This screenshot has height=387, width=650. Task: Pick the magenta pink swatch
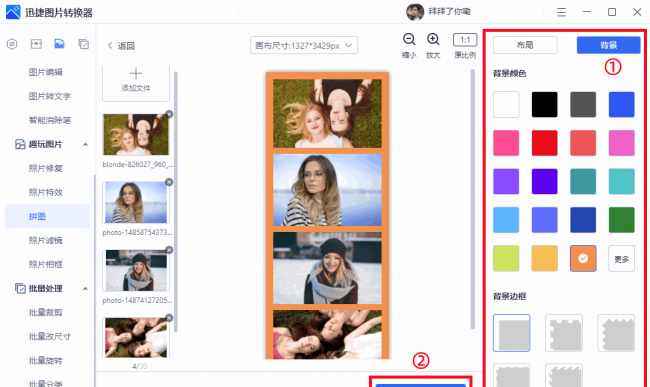621,143
